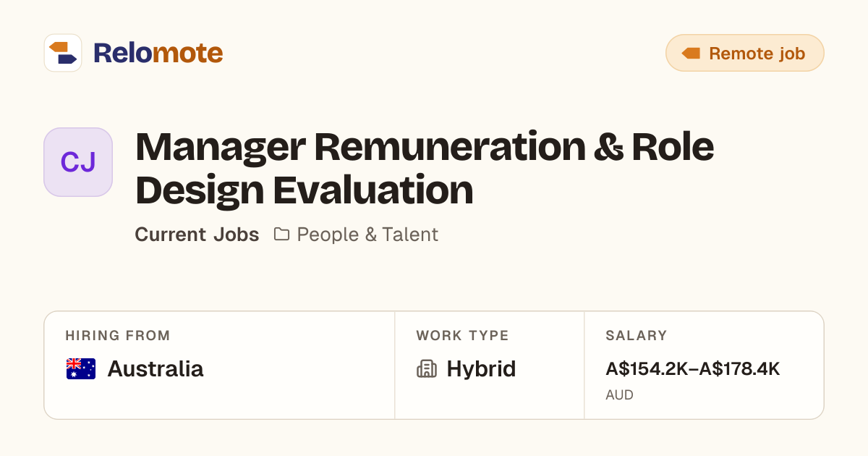
Task: Click the Australian flag icon
Action: pyautogui.click(x=81, y=369)
